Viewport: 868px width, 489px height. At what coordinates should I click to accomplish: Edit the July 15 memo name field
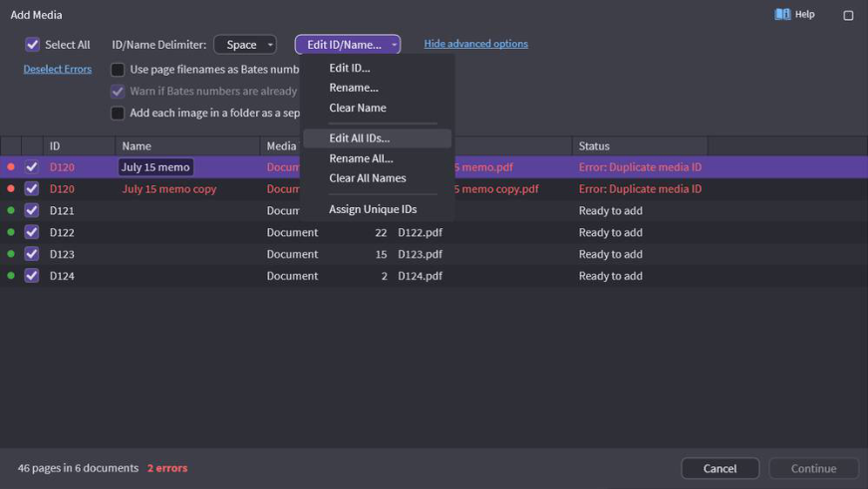(155, 167)
